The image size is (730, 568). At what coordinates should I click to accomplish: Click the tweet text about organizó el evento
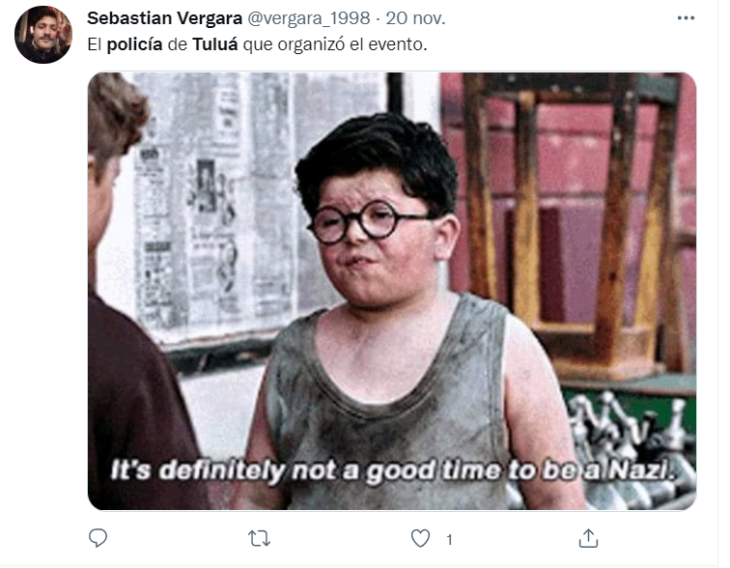coord(257,45)
